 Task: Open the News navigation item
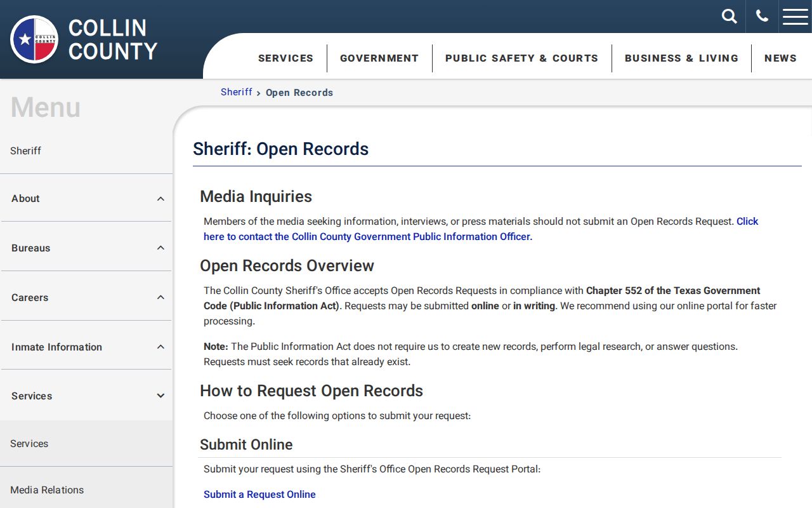tap(780, 58)
